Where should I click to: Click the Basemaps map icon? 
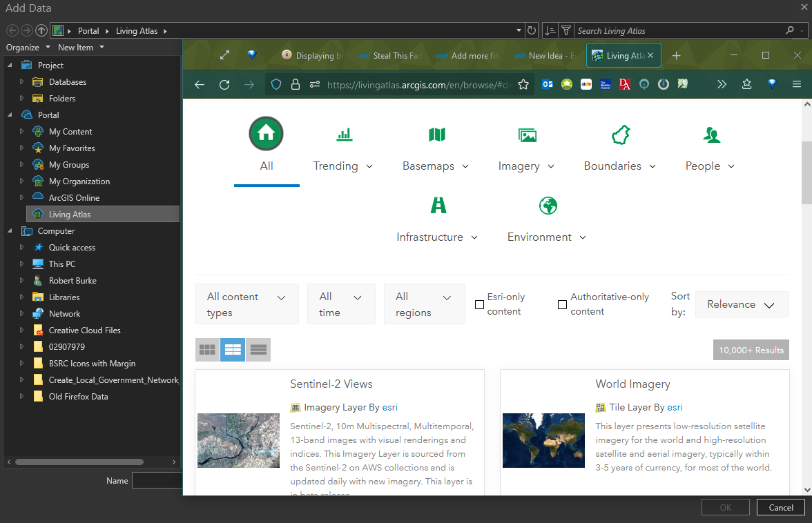coord(437,135)
